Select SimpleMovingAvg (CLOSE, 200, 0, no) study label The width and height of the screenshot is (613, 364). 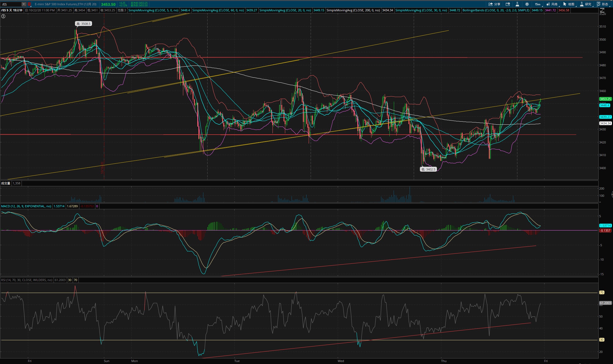tap(353, 10)
